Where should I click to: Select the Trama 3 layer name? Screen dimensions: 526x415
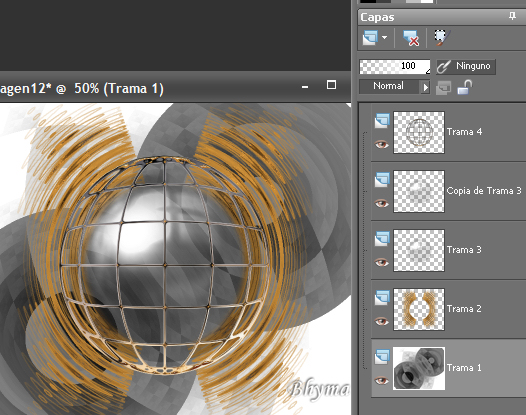[464, 250]
